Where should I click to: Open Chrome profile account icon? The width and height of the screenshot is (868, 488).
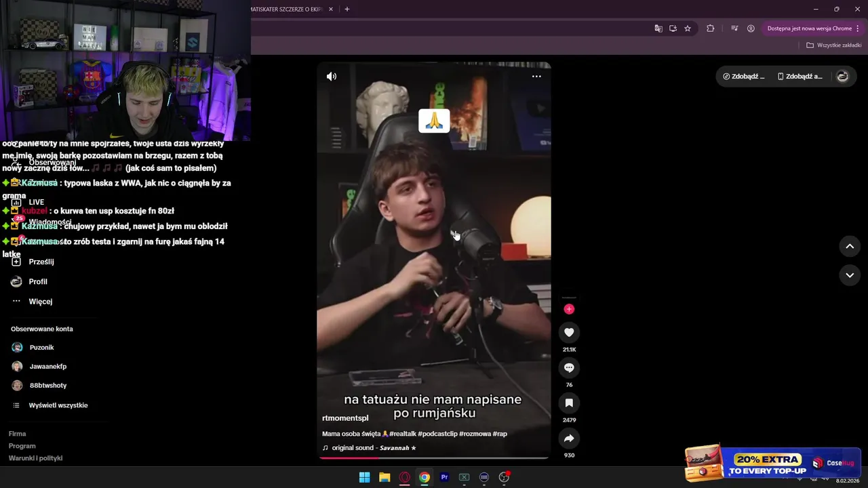click(751, 28)
